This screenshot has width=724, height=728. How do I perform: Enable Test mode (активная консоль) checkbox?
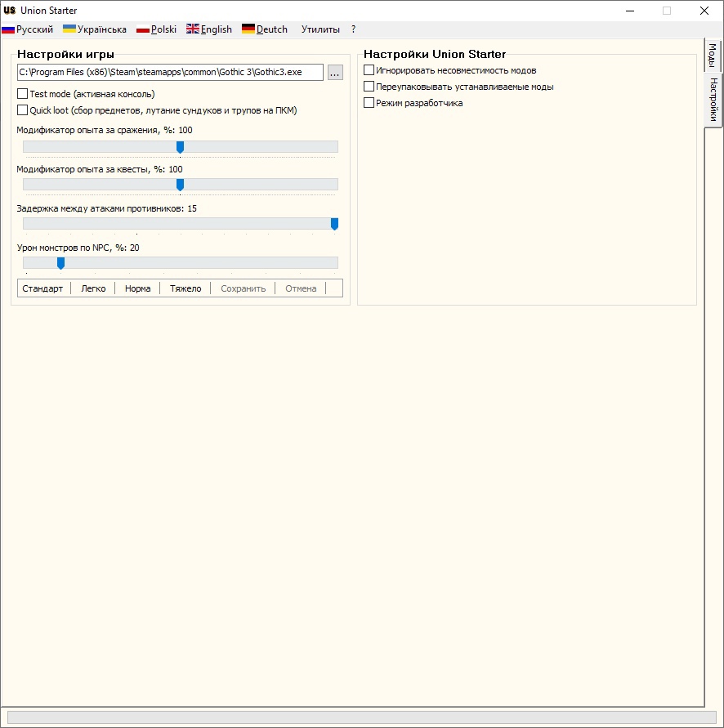[23, 94]
